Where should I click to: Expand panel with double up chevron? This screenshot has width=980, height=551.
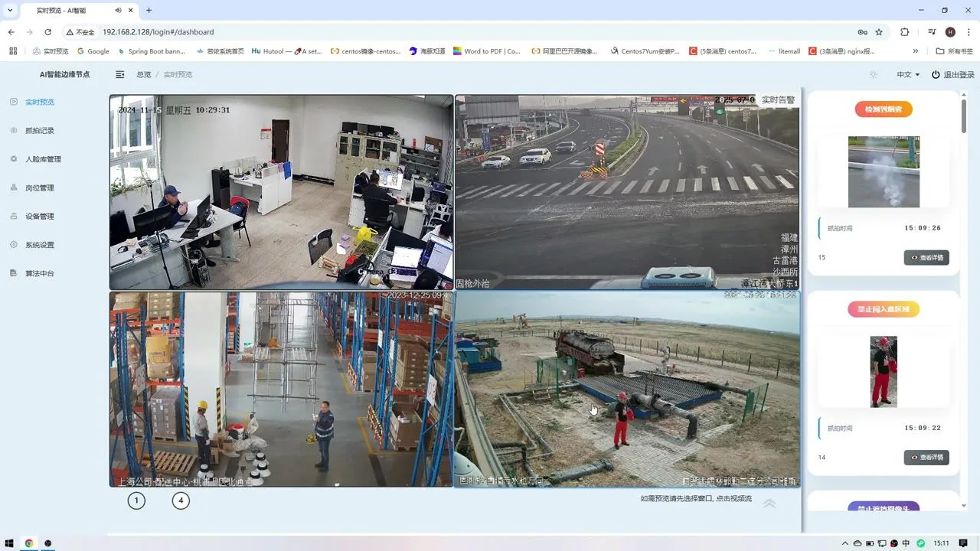tap(769, 504)
